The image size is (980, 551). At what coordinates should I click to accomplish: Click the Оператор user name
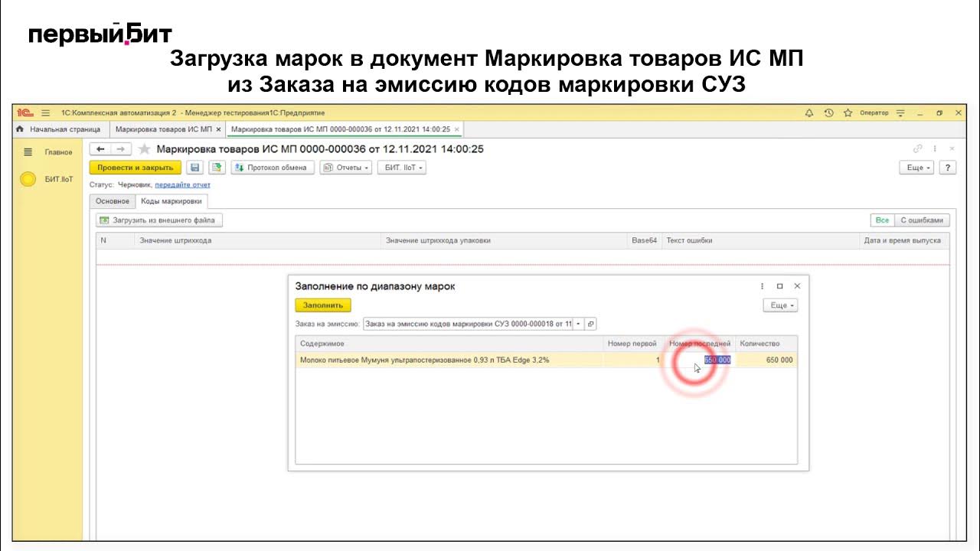coord(874,113)
